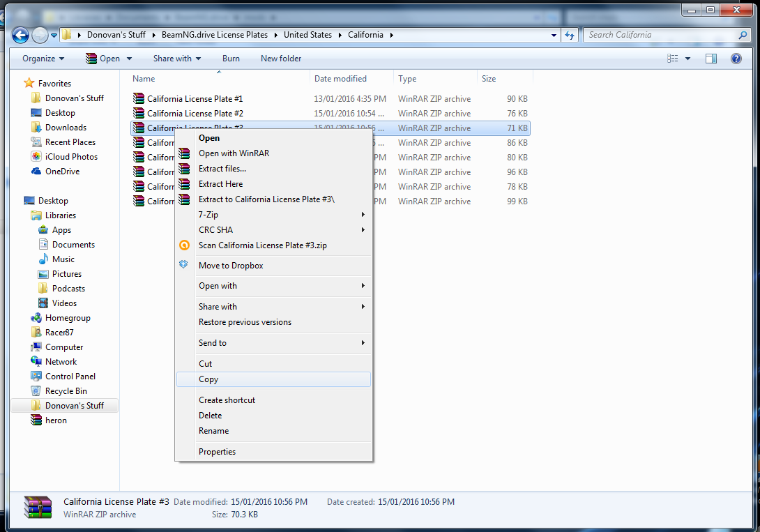Open the Pictures library
This screenshot has width=760, height=532.
click(x=66, y=274)
